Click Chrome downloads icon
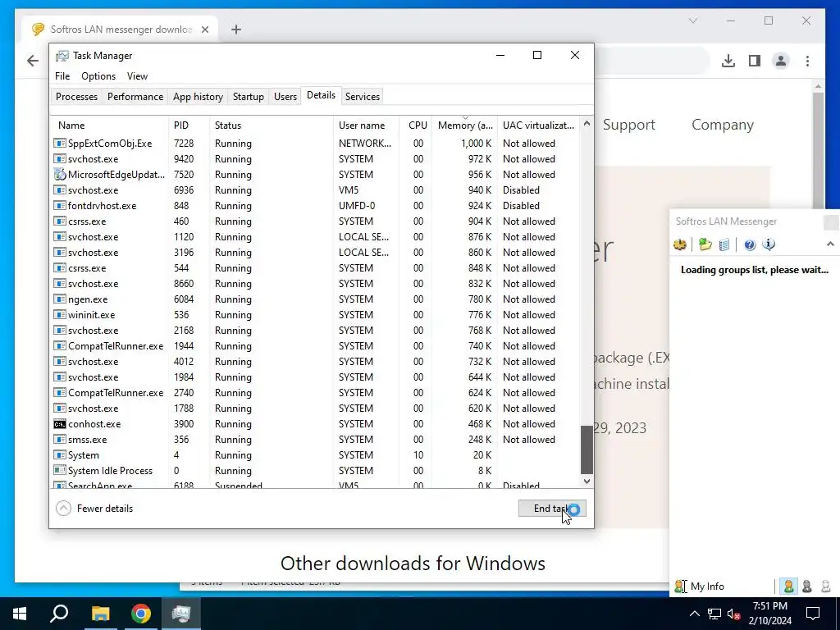 tap(728, 61)
